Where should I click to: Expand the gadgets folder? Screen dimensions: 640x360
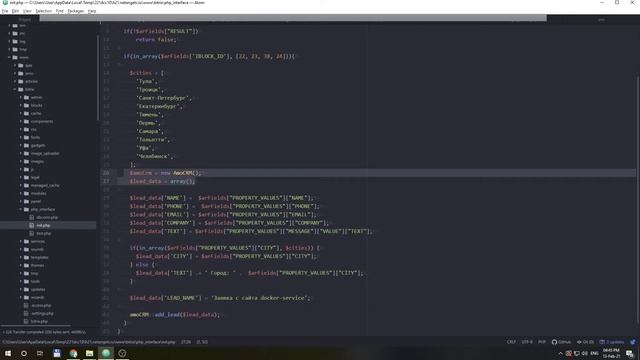[21, 145]
